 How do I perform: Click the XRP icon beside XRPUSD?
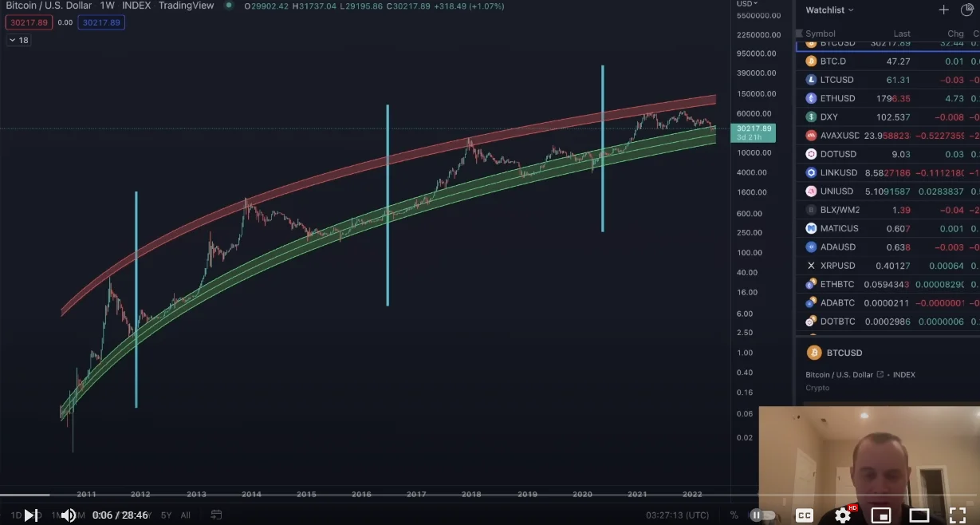(x=812, y=266)
